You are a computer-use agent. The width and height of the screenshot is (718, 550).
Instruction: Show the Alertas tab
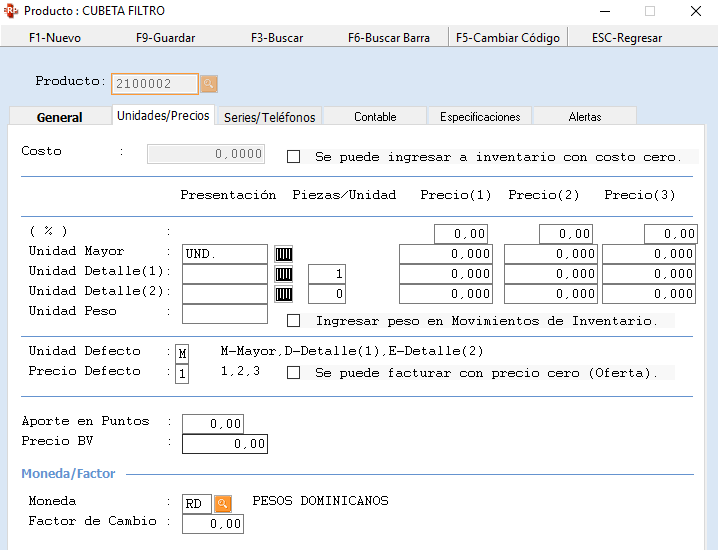click(x=585, y=117)
